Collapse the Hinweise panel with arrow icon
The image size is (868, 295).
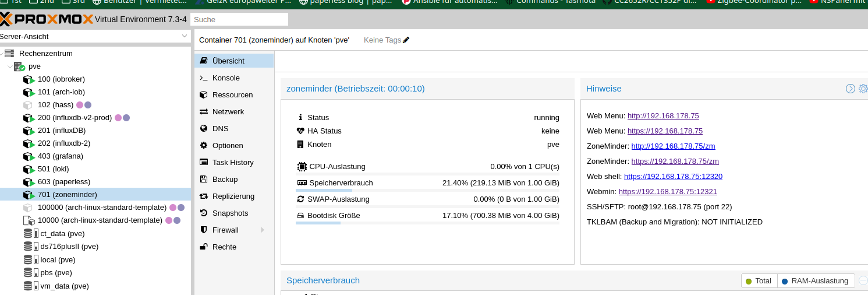851,89
